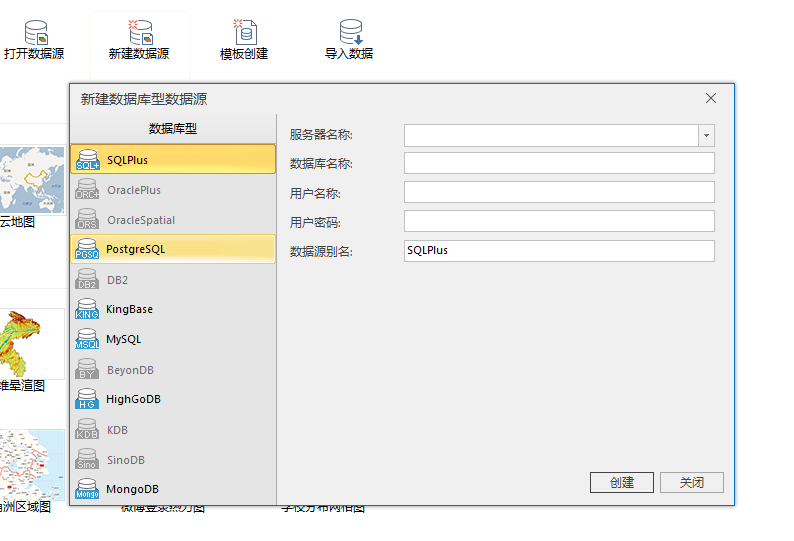Click the 用户密码 input field
This screenshot has height=541, width=794.
(559, 221)
